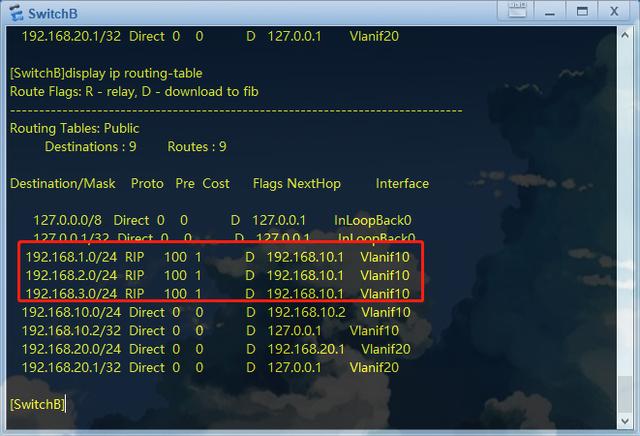Click the Pre column header

[185, 184]
